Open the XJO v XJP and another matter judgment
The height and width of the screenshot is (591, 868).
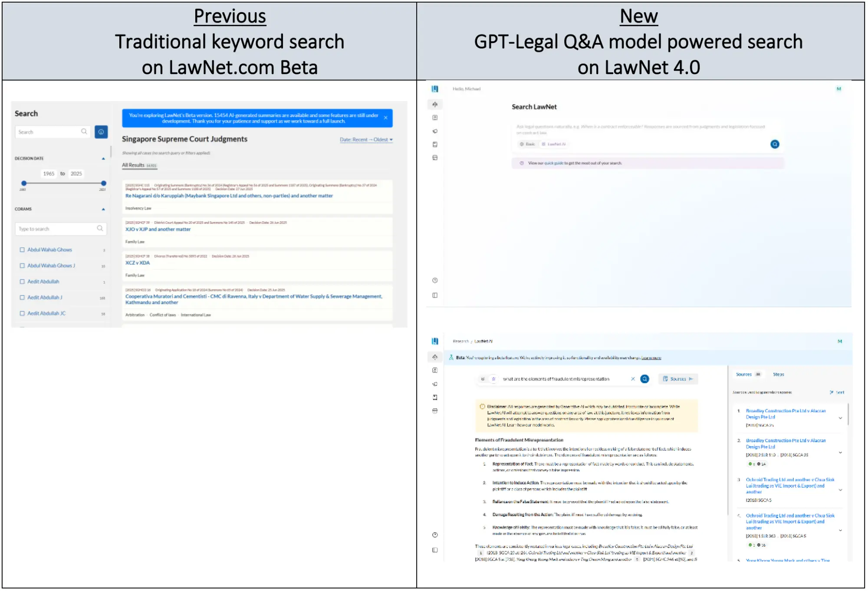pos(158,230)
